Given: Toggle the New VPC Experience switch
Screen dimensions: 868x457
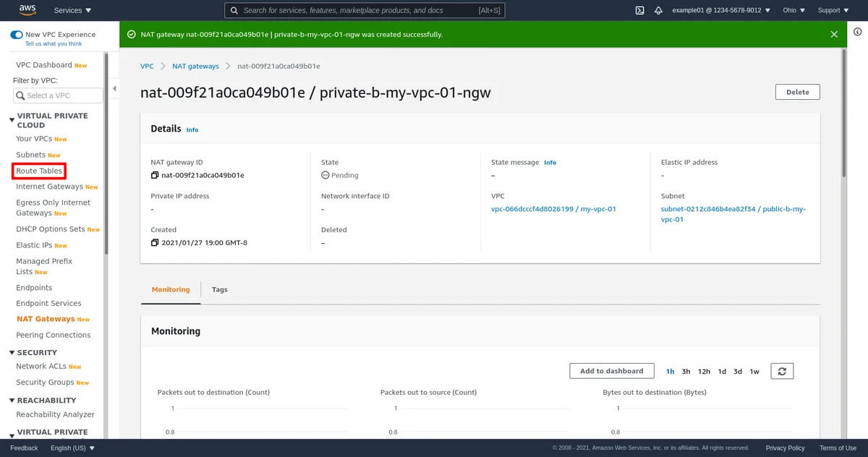Looking at the screenshot, I should [16, 35].
